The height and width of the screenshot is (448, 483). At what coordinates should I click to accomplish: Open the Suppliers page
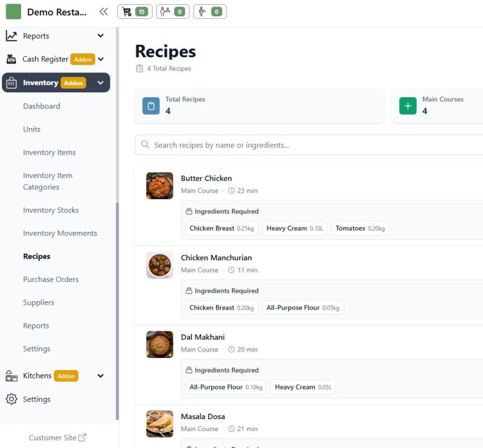[37, 302]
